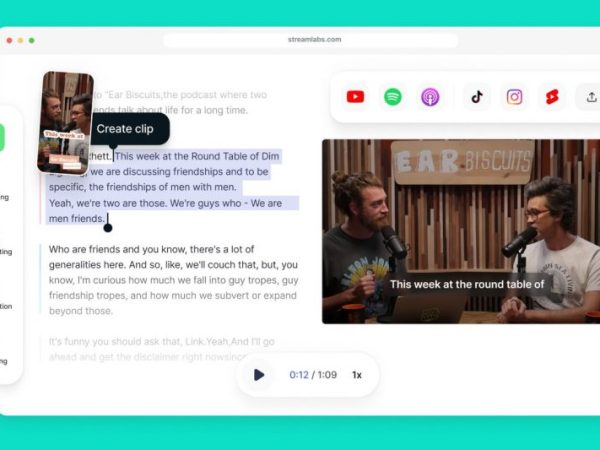This screenshot has height=450, width=600.
Task: Click the upload share icon
Action: coord(590,97)
